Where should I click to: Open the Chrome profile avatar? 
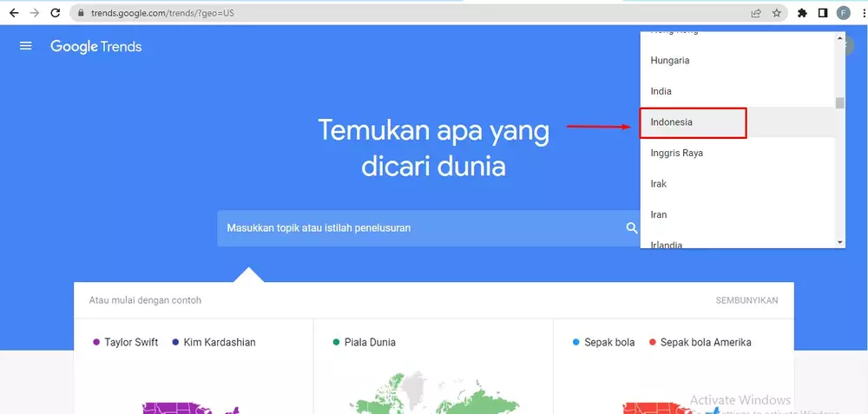tap(843, 13)
